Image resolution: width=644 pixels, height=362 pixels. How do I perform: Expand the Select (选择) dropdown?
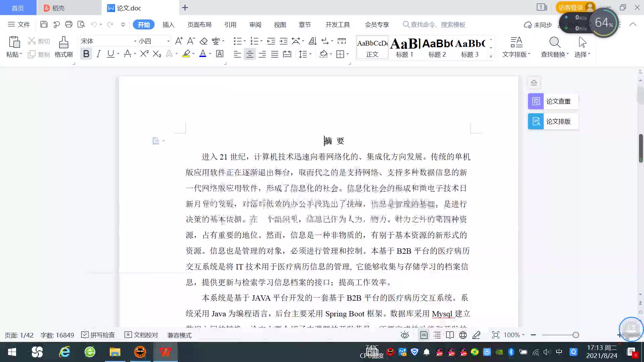(x=589, y=54)
